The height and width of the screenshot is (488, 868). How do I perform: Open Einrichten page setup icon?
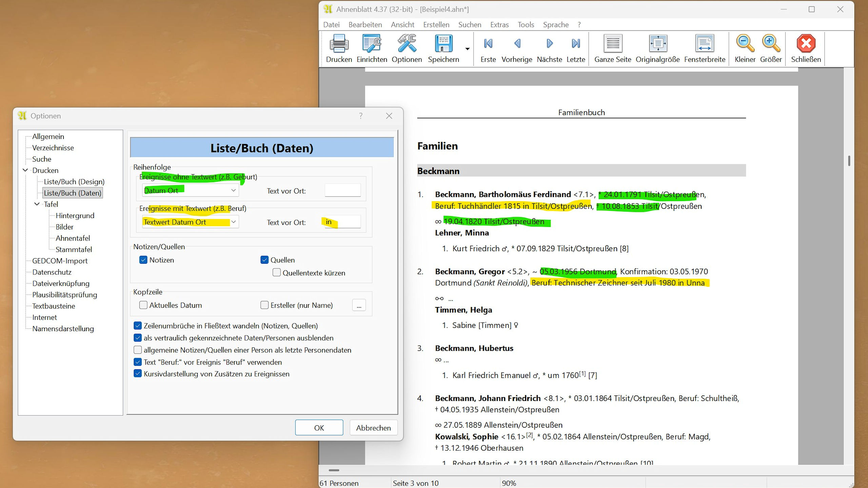[x=372, y=44]
